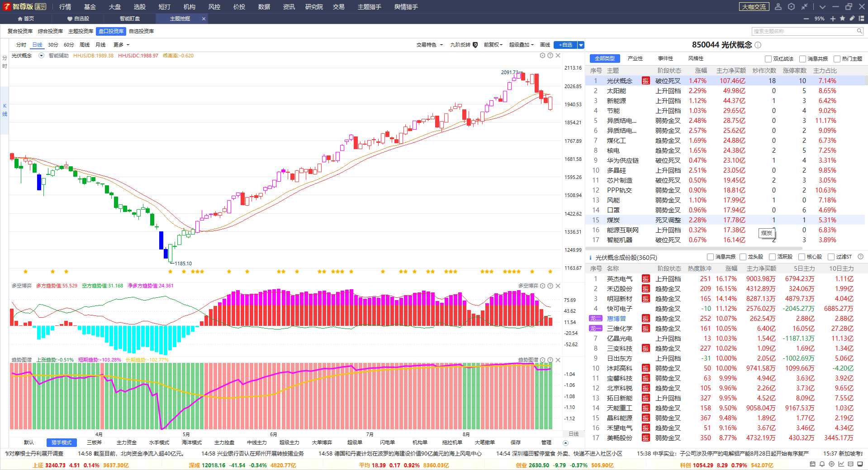Click the calendar icon in bottom status bar
The width and height of the screenshot is (868, 470).
812,464
